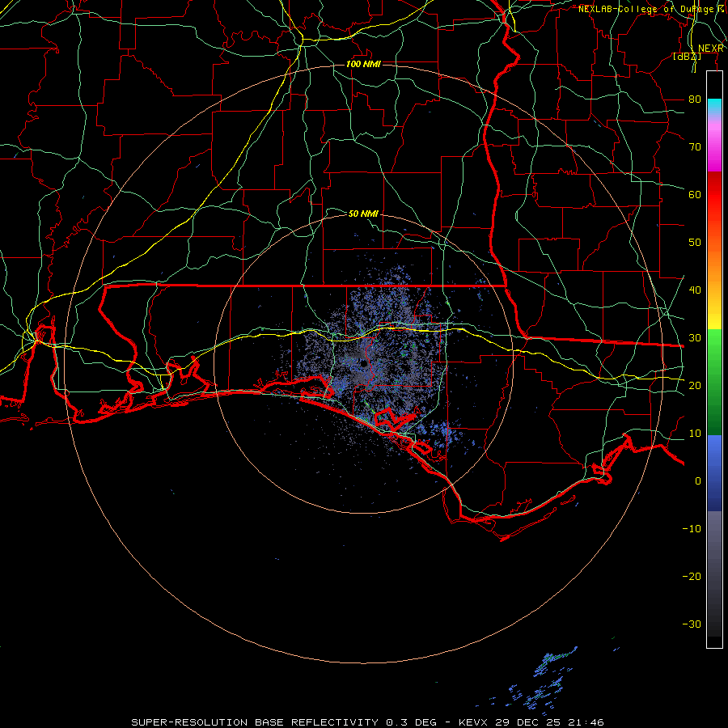Select the 30 value on dBZ scale
This screenshot has width=728, height=728.
coord(695,337)
